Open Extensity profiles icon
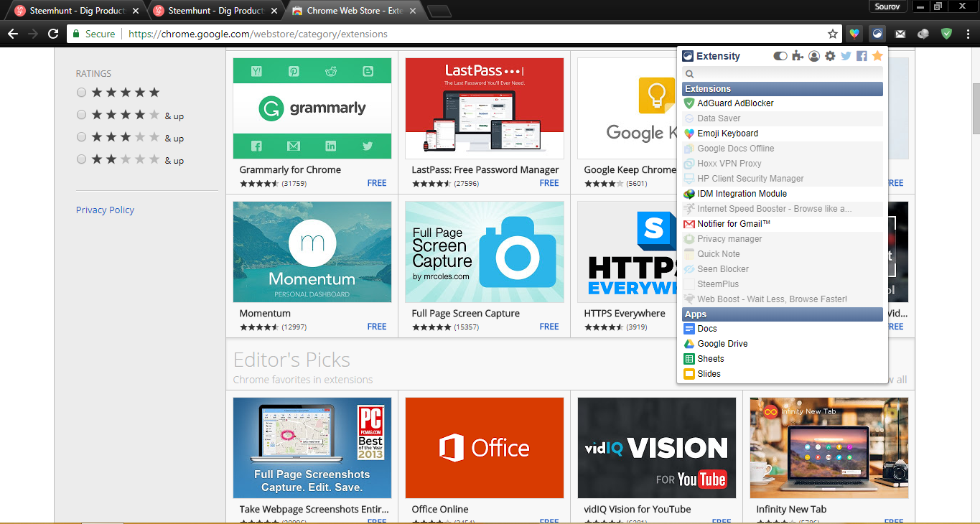Screen dimensions: 980x524 coord(814,56)
